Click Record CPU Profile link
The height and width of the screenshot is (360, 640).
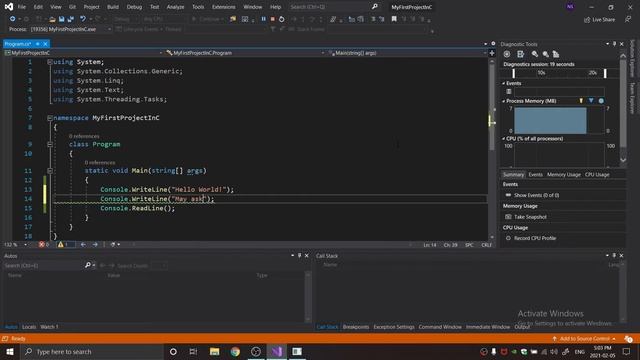[x=535, y=238]
